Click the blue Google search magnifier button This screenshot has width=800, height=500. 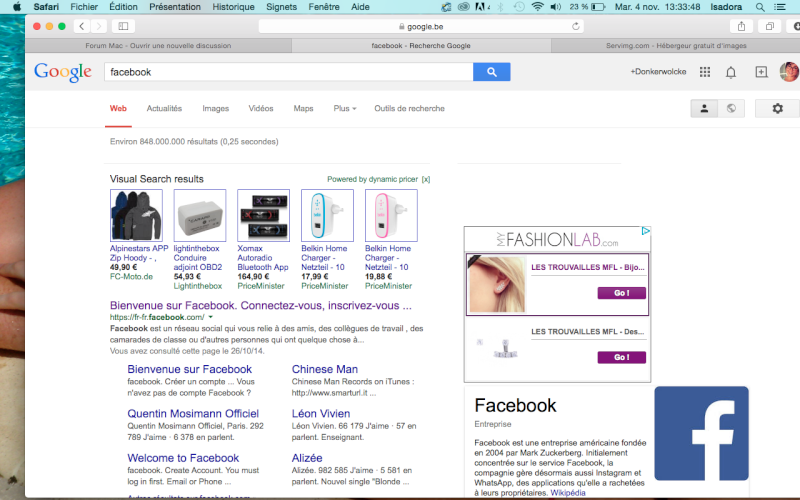point(491,72)
